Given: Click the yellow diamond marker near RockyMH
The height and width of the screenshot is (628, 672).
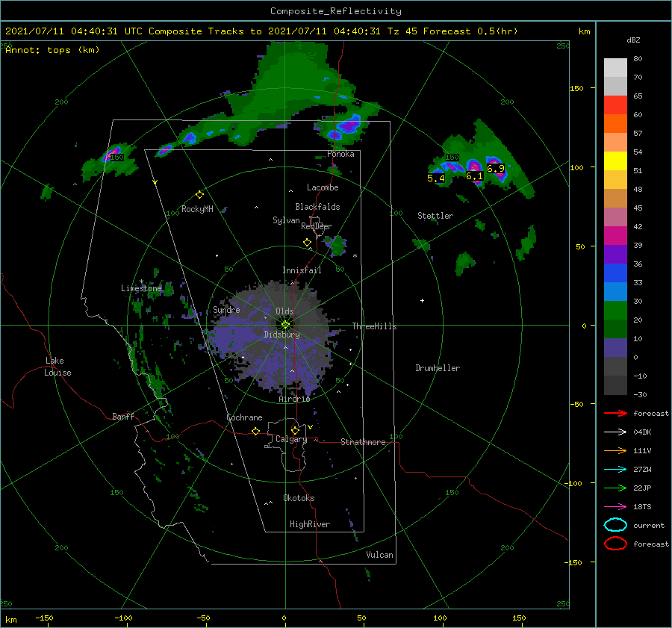Looking at the screenshot, I should tap(199, 195).
